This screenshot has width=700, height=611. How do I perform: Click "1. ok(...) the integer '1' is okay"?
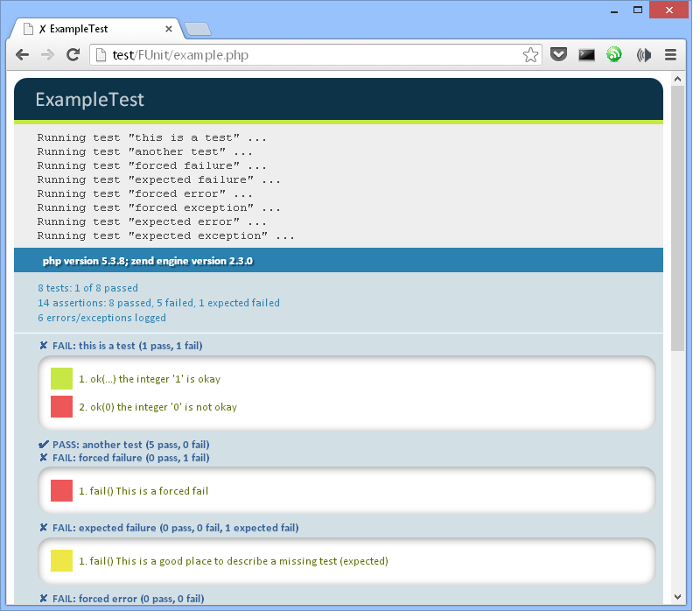point(150,379)
